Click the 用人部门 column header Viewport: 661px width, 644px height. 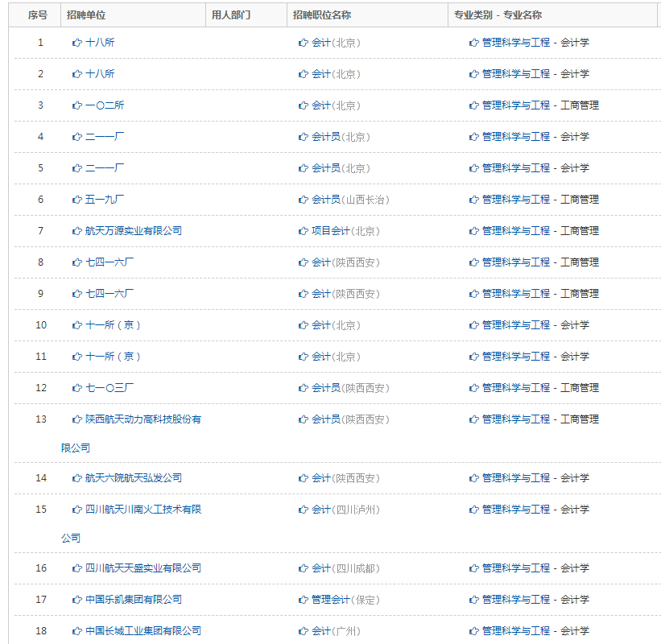point(231,15)
